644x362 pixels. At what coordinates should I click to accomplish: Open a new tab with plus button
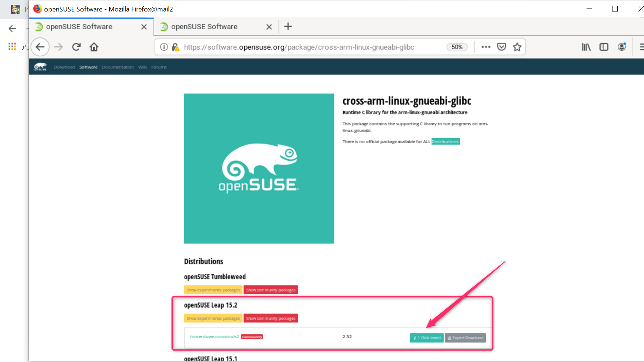(x=288, y=26)
